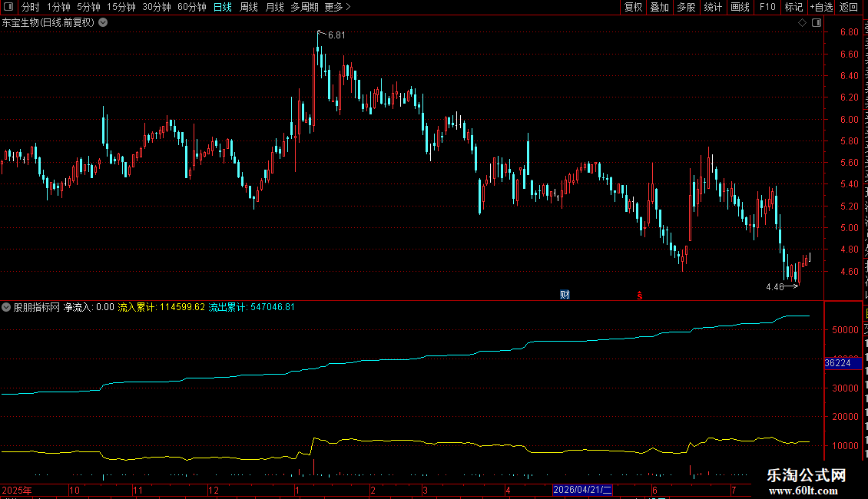The height and width of the screenshot is (499, 868).
Task: Click month 10 on the time axis
Action: (x=75, y=490)
